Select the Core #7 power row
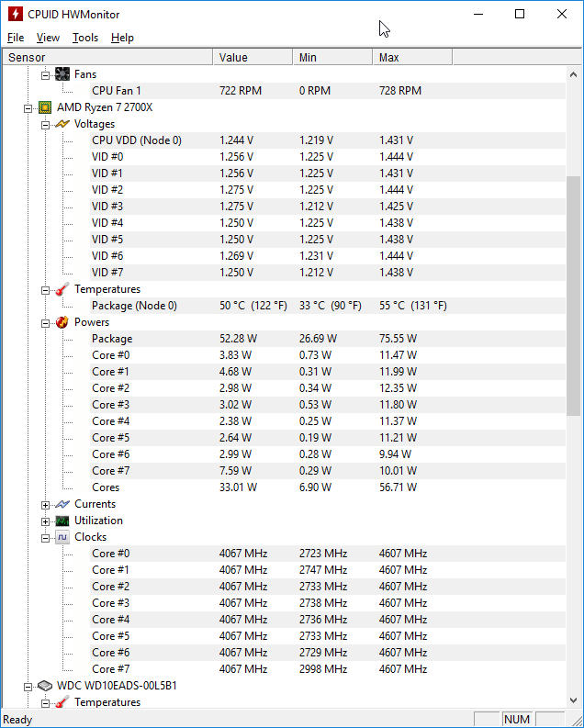Image resolution: width=584 pixels, height=728 pixels. point(328,471)
